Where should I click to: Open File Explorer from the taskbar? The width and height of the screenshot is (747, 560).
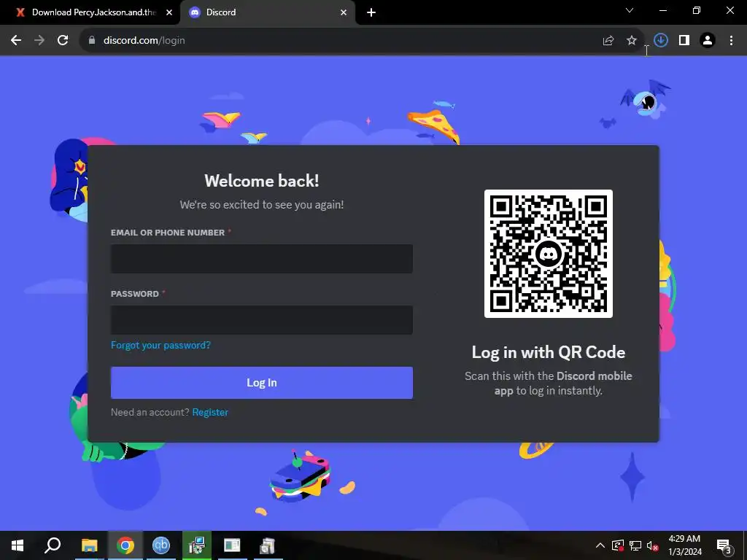tap(89, 545)
